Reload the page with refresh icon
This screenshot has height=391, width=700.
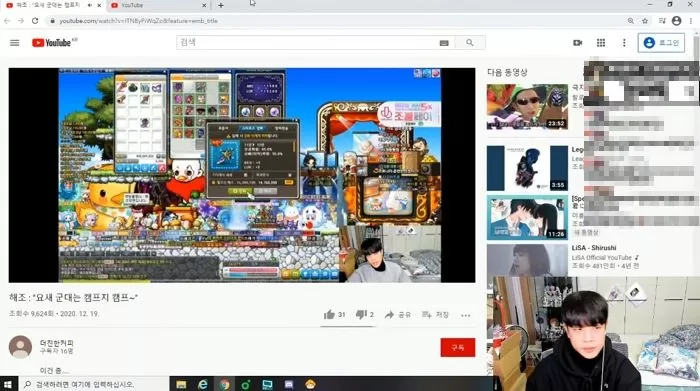pos(35,21)
